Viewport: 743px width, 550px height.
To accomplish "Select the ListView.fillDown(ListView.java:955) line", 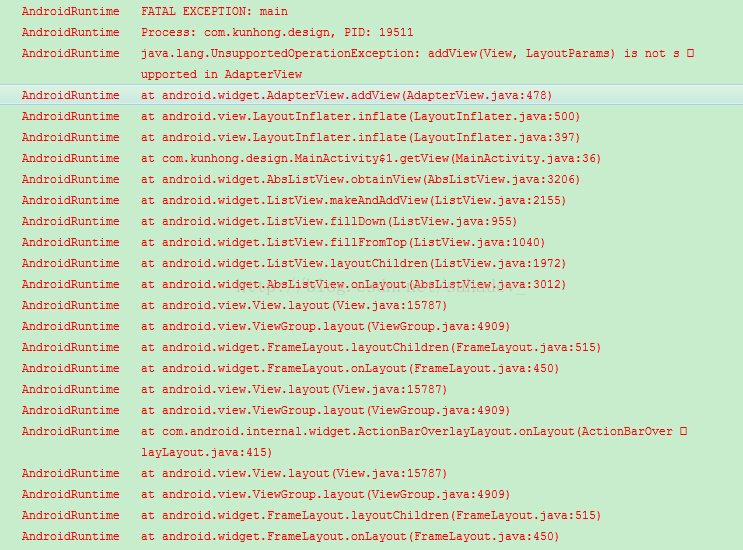I will click(329, 221).
